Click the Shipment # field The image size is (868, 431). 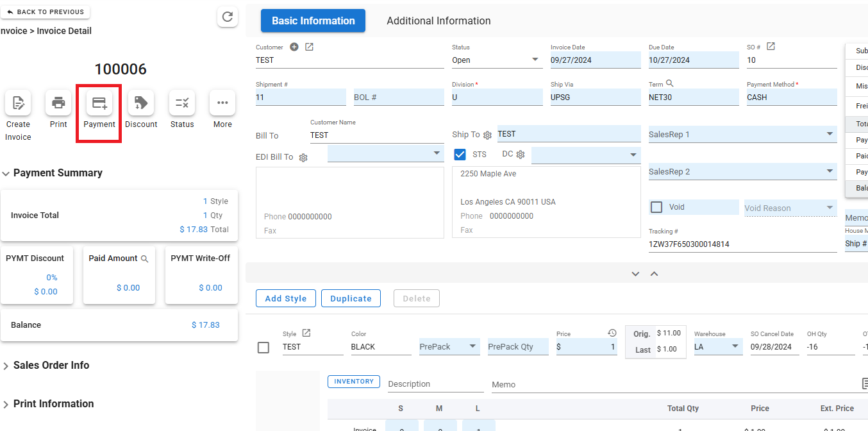tap(301, 97)
